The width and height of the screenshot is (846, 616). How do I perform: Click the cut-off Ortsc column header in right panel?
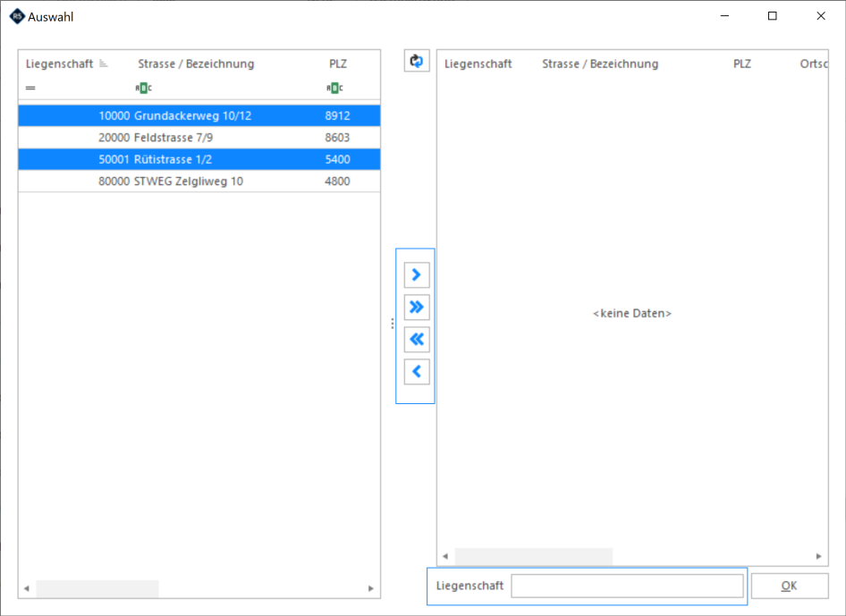(814, 63)
